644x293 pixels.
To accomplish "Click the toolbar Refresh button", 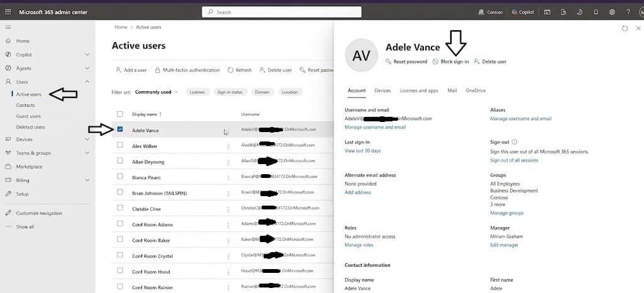I will click(240, 70).
